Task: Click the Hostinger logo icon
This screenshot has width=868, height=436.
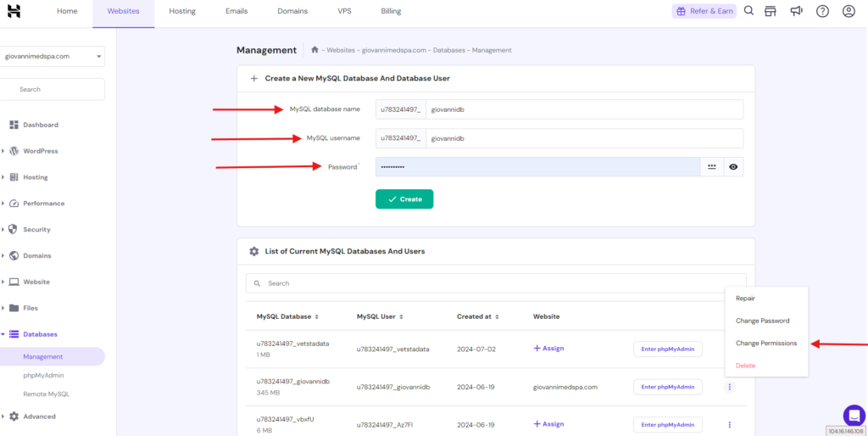Action: [x=14, y=11]
